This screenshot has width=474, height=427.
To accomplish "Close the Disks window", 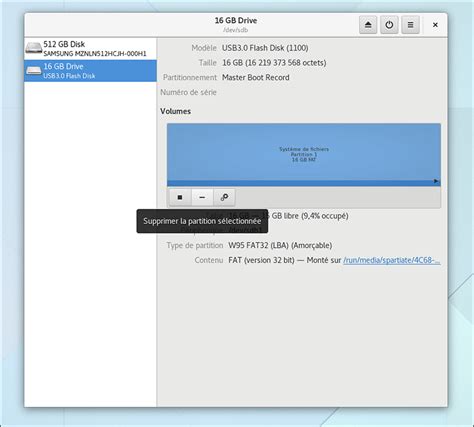I will coord(435,25).
